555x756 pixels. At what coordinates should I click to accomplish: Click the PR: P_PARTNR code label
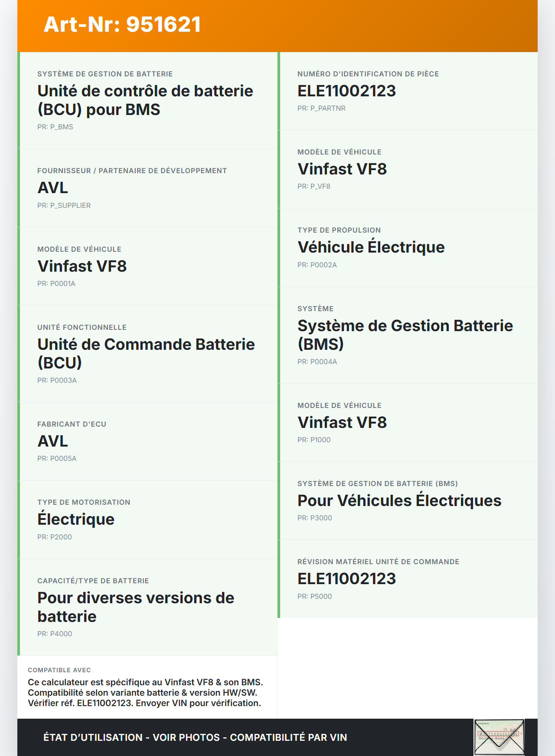[321, 108]
